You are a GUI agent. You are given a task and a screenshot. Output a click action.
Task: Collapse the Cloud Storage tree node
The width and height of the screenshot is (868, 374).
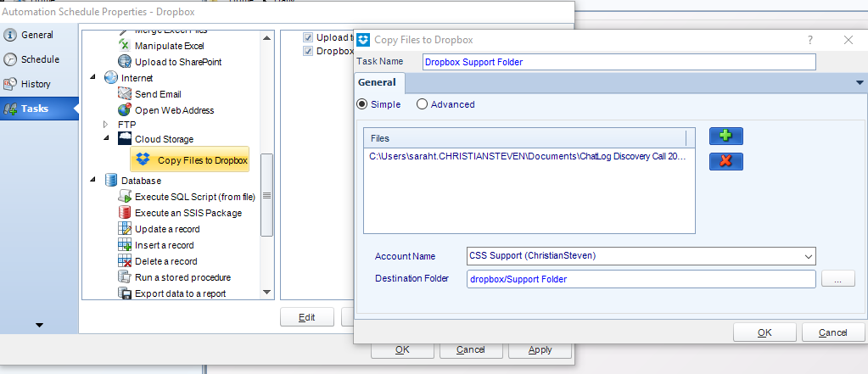pyautogui.click(x=107, y=138)
